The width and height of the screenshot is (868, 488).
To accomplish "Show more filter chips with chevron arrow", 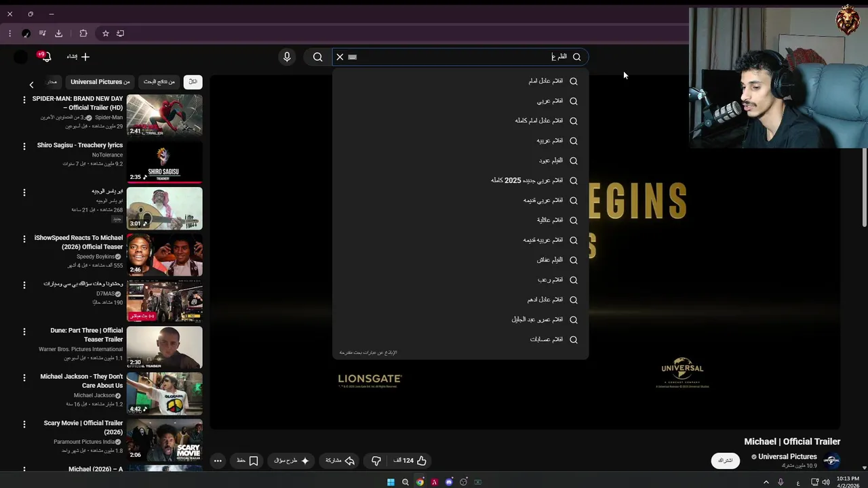I will (31, 85).
